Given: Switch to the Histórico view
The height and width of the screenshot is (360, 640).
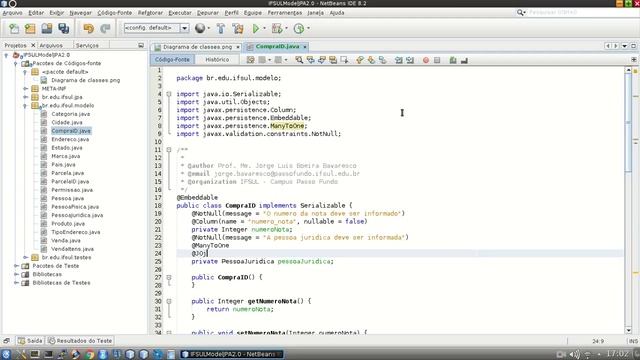Looking at the screenshot, I should click(x=217, y=60).
